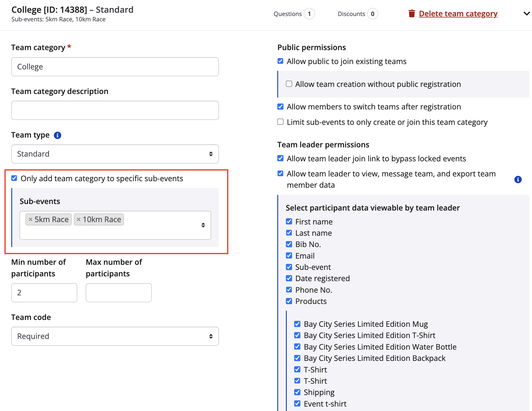Click info icon next to team leader export permission

[518, 179]
